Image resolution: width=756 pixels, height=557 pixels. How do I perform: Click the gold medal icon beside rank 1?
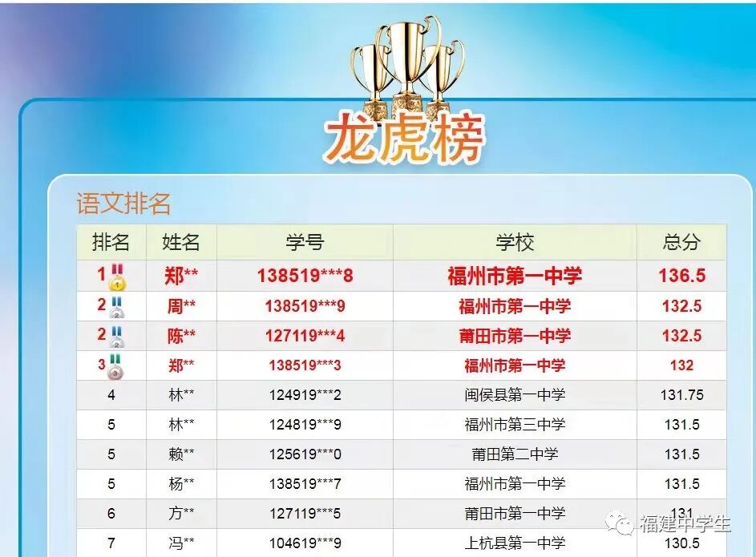coord(117,277)
